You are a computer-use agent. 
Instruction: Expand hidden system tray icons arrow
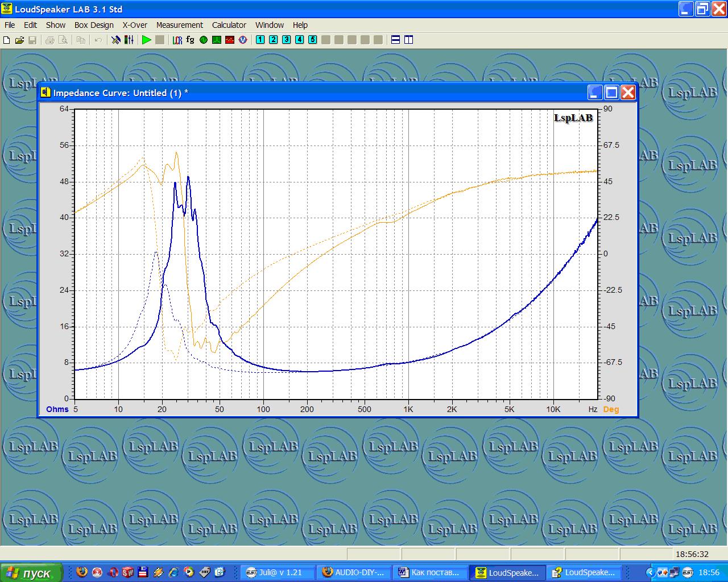coord(651,573)
